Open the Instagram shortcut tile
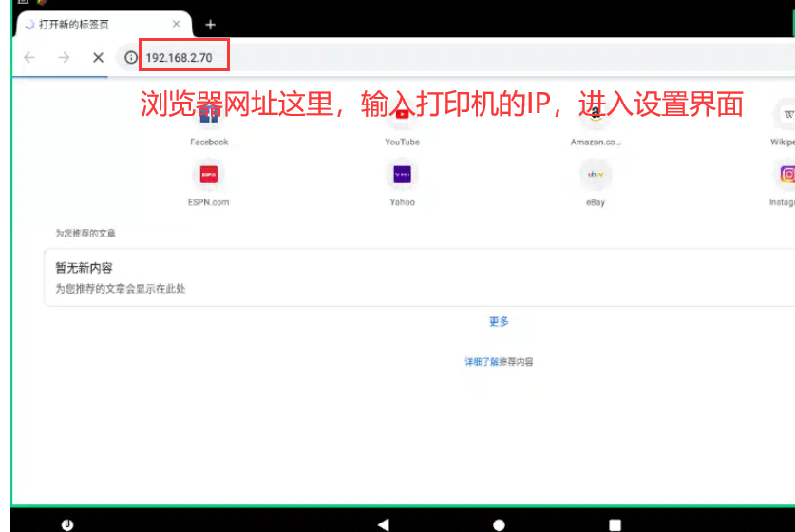 point(784,181)
